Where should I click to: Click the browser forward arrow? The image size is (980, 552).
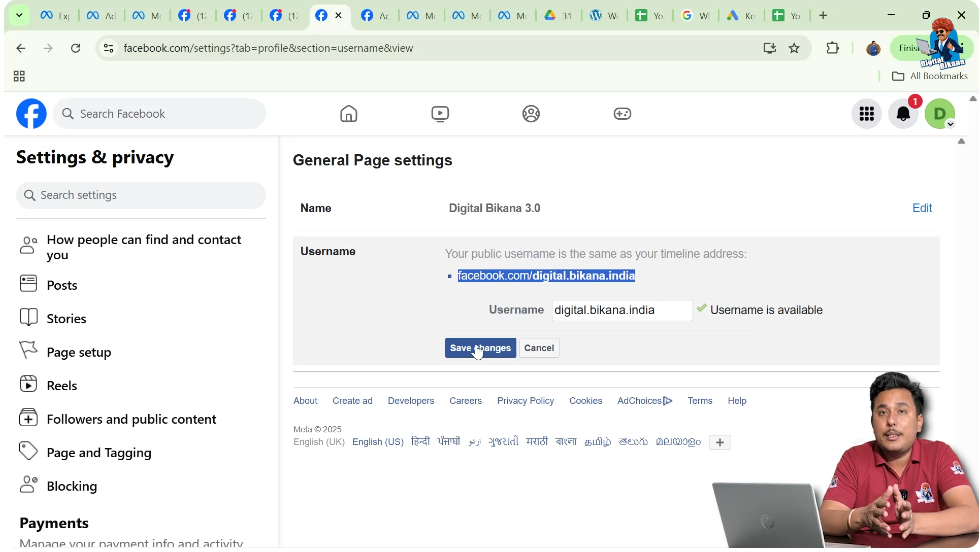coord(48,48)
